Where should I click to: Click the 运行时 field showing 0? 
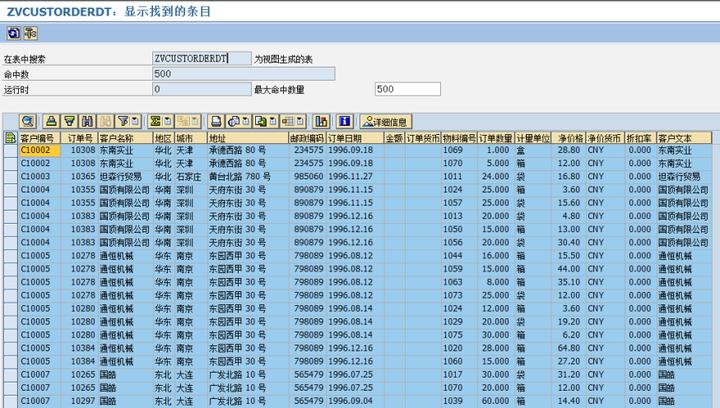[202, 89]
